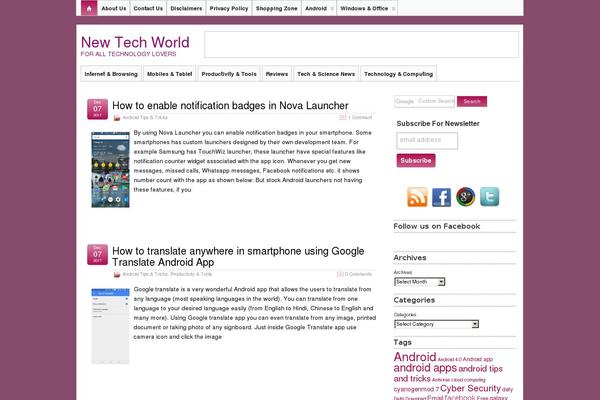
Task: Open Android Tips & Tricks category under Nova post
Action: coord(145,118)
